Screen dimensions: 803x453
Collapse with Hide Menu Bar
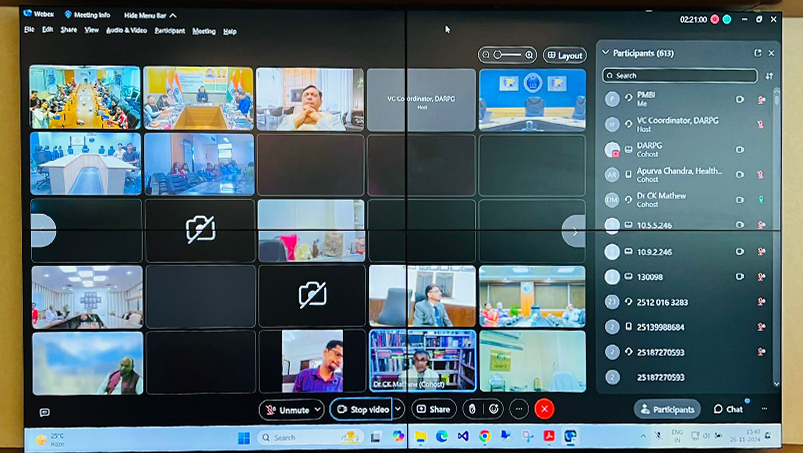pyautogui.click(x=150, y=15)
